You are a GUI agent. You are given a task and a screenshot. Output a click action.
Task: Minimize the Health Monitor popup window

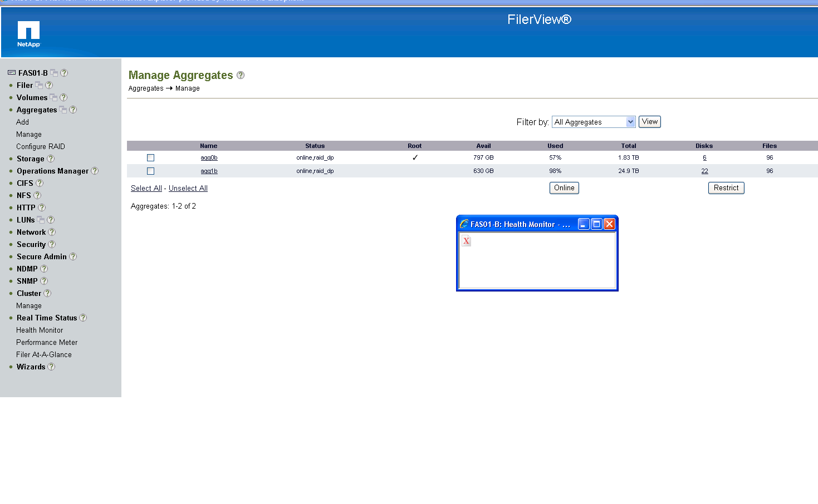point(584,224)
